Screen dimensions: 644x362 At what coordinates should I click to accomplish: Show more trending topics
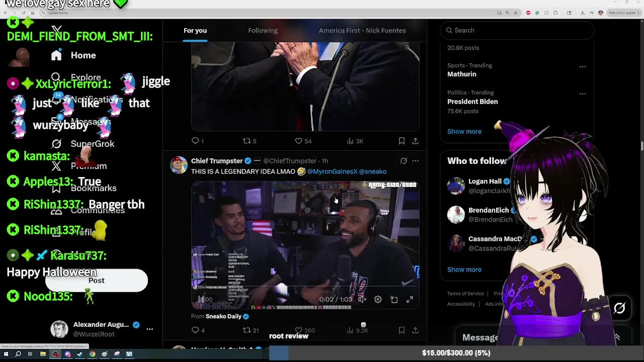pos(464,131)
